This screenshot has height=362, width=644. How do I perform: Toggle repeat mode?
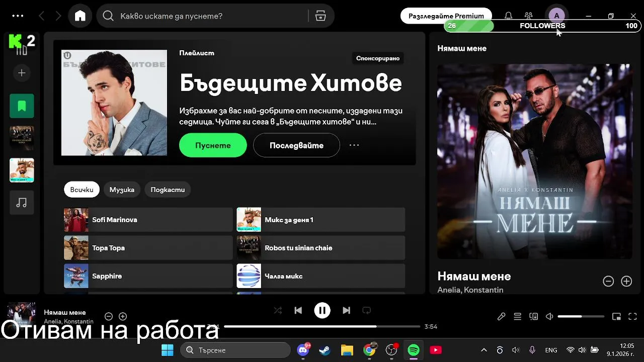(x=367, y=310)
